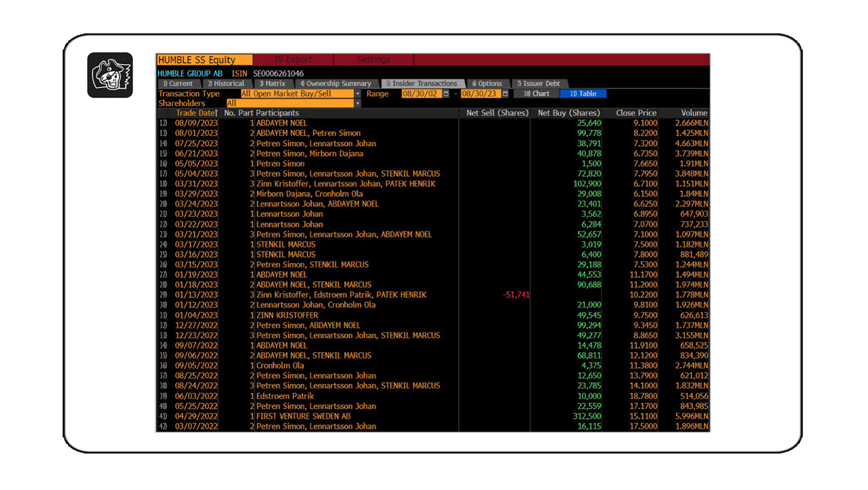Click net buy value 312,500

[586, 416]
